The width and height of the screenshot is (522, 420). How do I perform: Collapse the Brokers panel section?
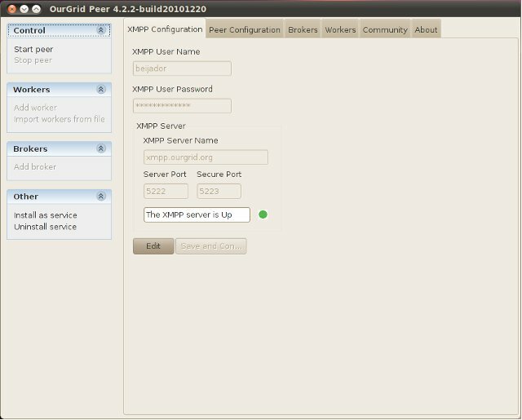tap(101, 149)
